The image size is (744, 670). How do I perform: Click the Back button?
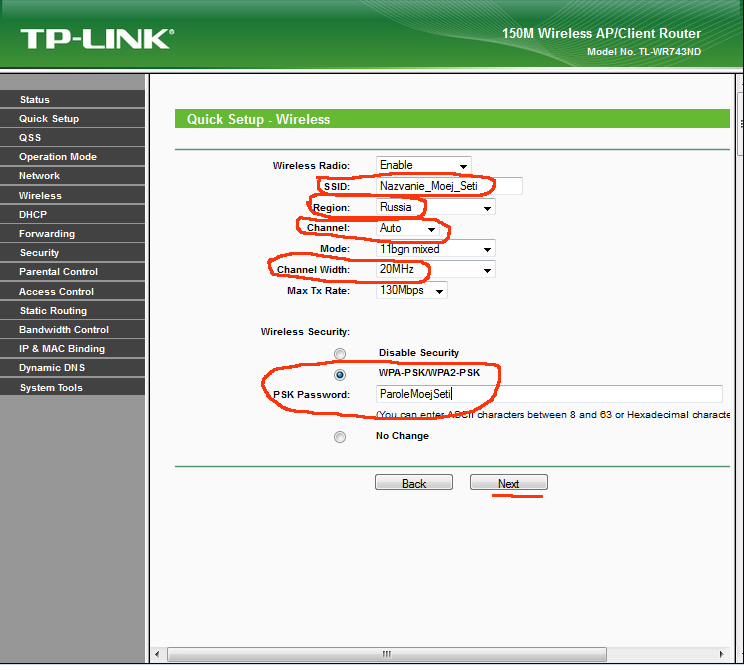tap(414, 483)
